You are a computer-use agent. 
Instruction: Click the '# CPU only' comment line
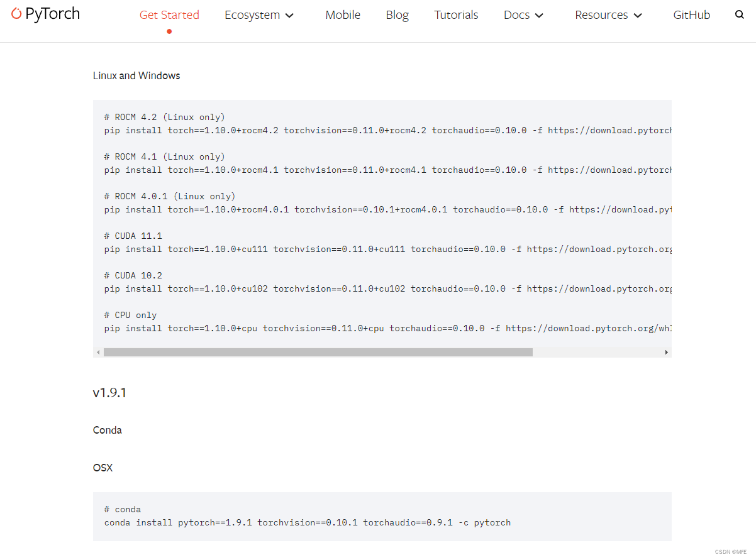(x=131, y=315)
